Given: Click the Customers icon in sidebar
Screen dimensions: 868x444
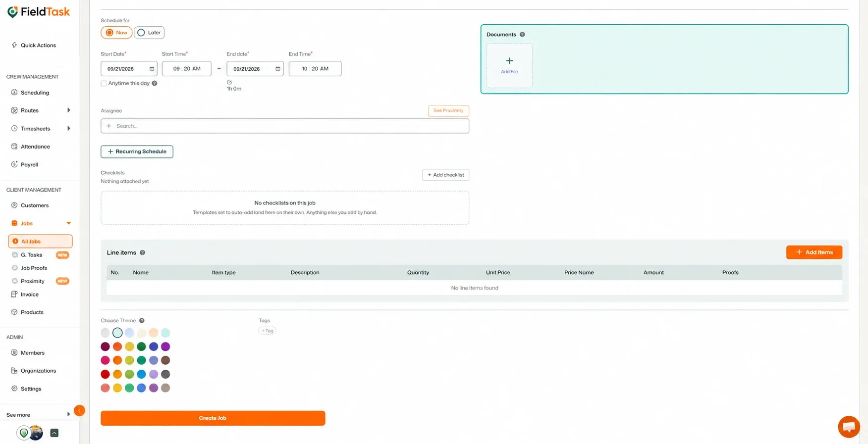Looking at the screenshot, I should [x=14, y=205].
